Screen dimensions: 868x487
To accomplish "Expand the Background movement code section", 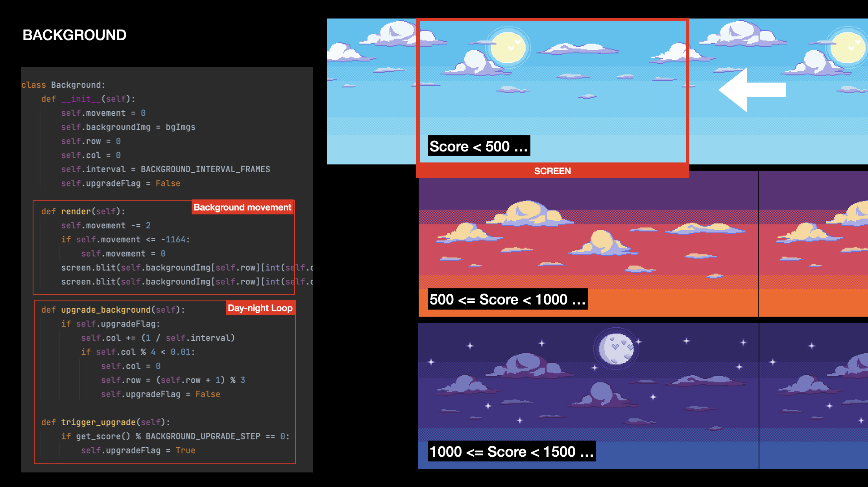I will [x=242, y=207].
